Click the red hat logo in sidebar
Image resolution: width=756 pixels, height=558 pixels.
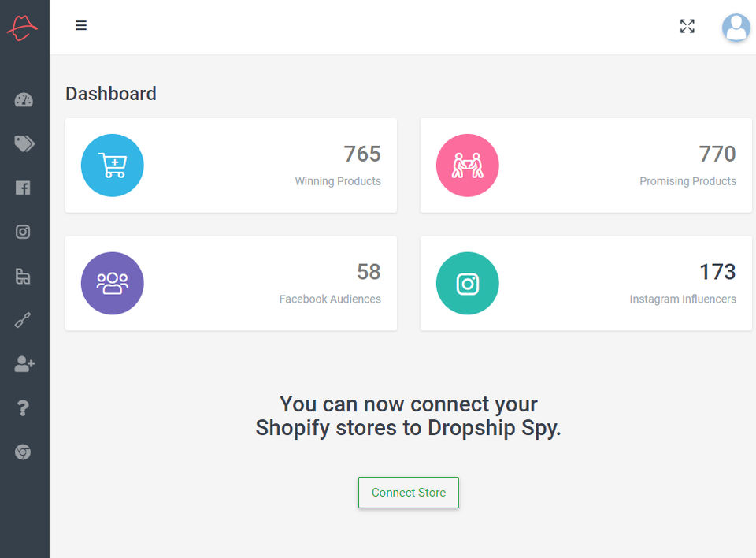coord(23,28)
